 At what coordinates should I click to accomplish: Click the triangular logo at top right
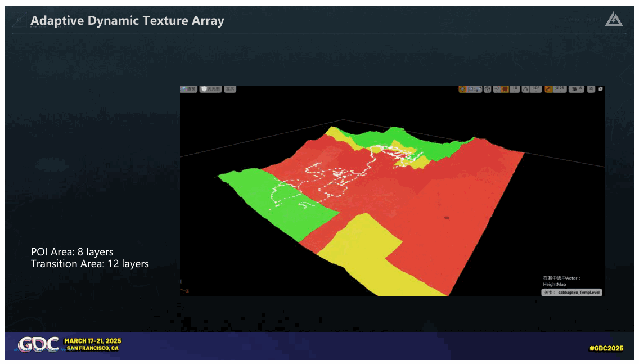(x=614, y=19)
